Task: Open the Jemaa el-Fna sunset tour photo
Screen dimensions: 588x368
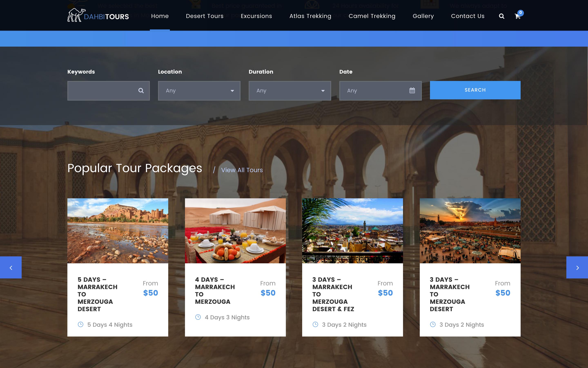Action: 470,231
